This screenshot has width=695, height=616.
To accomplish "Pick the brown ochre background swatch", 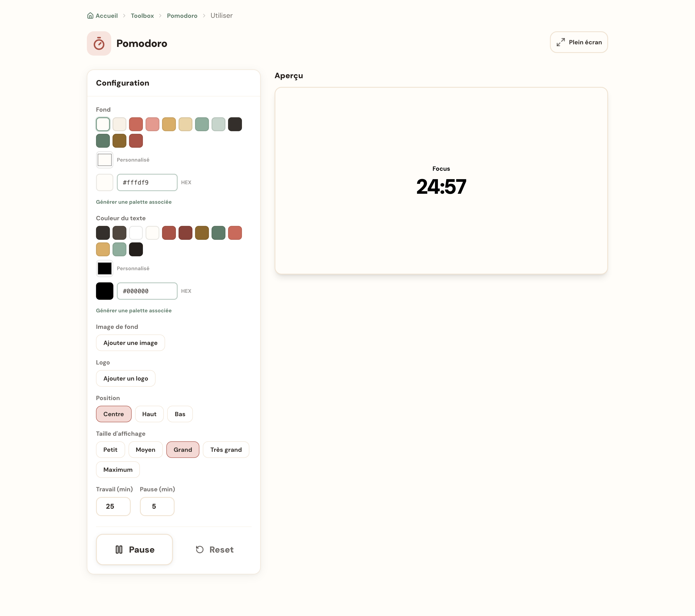I will pos(119,141).
